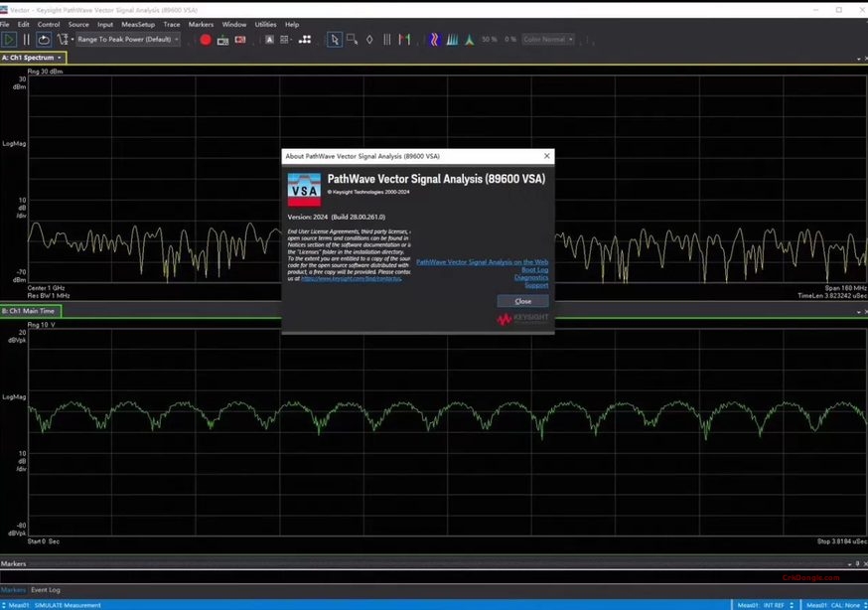Click the red recording settings icon
The width and height of the screenshot is (868, 610).
[240, 40]
